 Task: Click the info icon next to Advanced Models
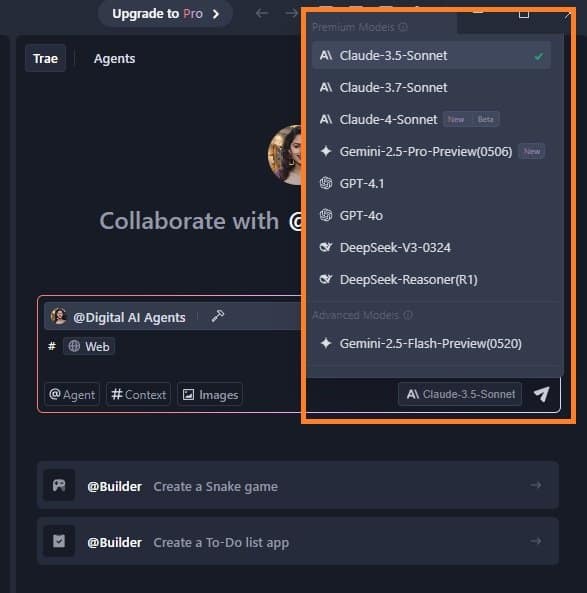click(x=408, y=315)
